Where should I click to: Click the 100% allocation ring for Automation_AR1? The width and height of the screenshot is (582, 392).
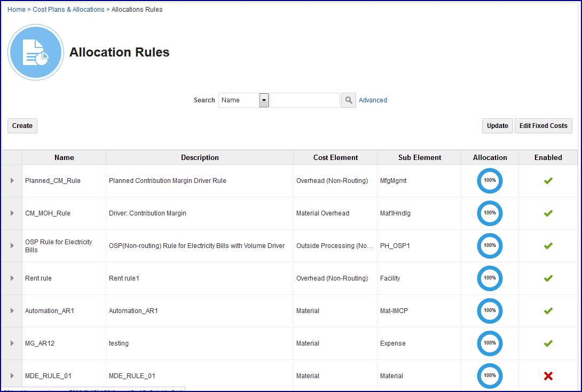click(x=490, y=311)
